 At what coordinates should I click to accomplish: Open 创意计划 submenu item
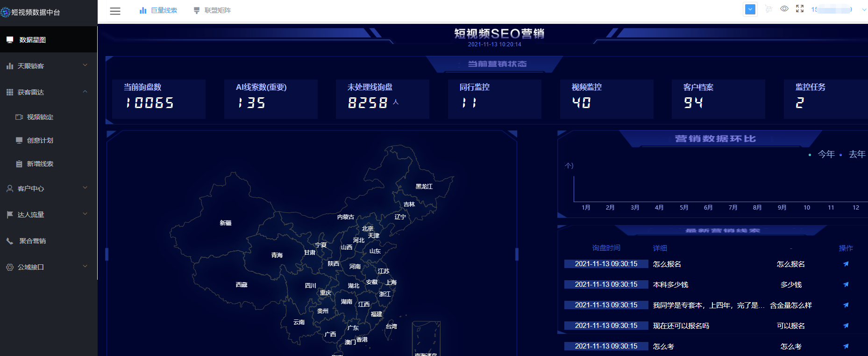40,140
